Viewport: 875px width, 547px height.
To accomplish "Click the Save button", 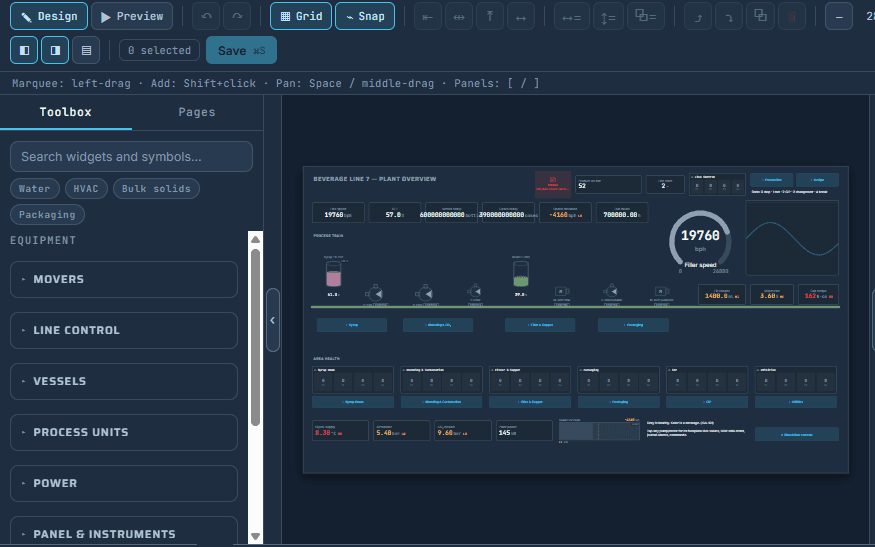I will point(241,50).
